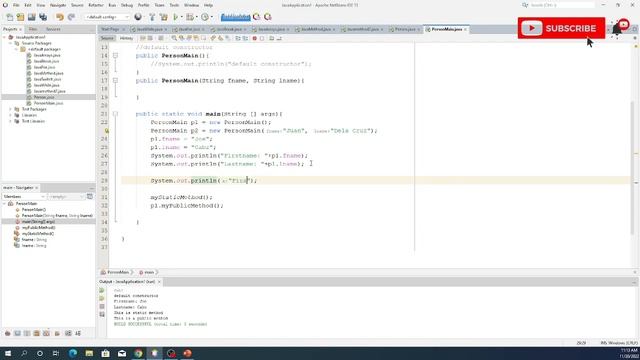The height and width of the screenshot is (360, 640).
Task: Run the project with green play icon
Action: pos(176,17)
